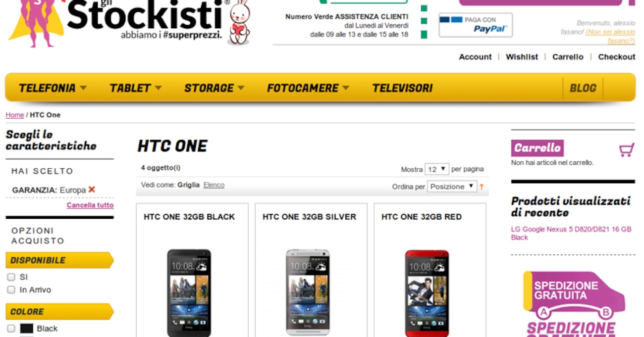Tick the Black color filter checkbox
Screen dimensions: 644x337
pos(11,329)
